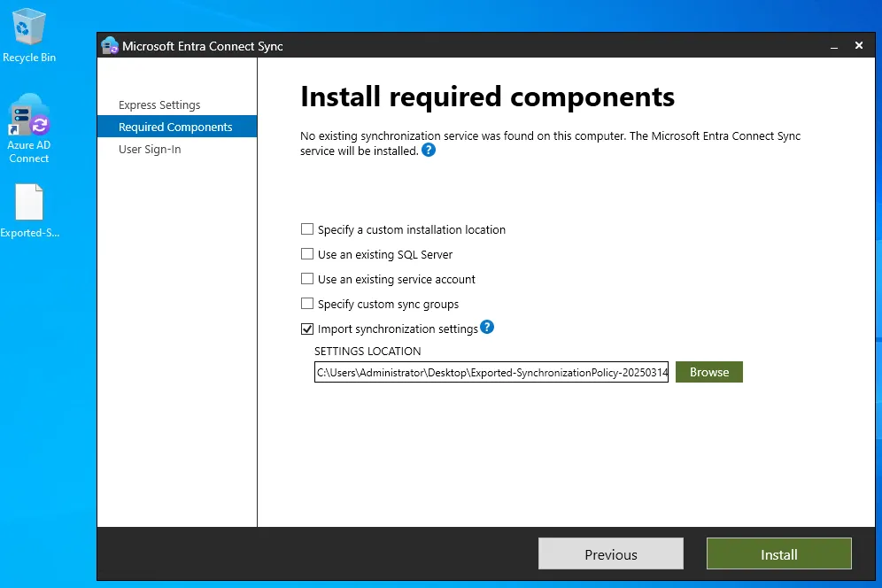Viewport: 882px width, 588px height.
Task: Select the Required Components step
Action: [x=176, y=127]
